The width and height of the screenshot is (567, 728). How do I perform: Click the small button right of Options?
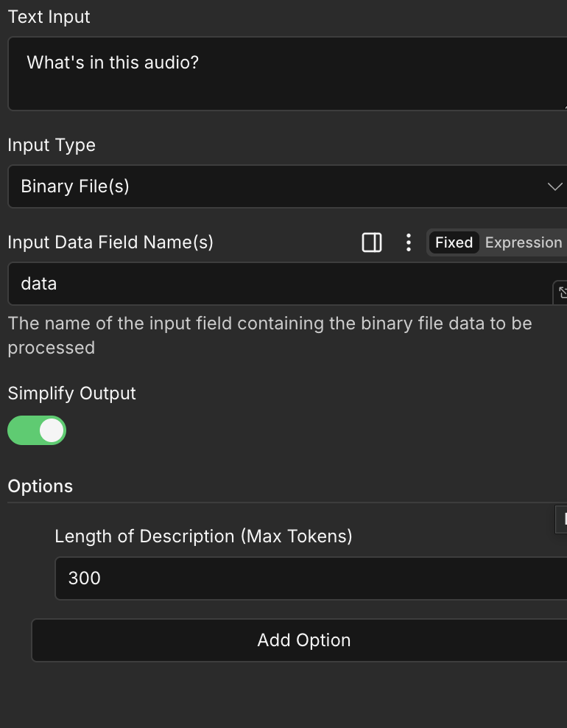[x=562, y=519]
